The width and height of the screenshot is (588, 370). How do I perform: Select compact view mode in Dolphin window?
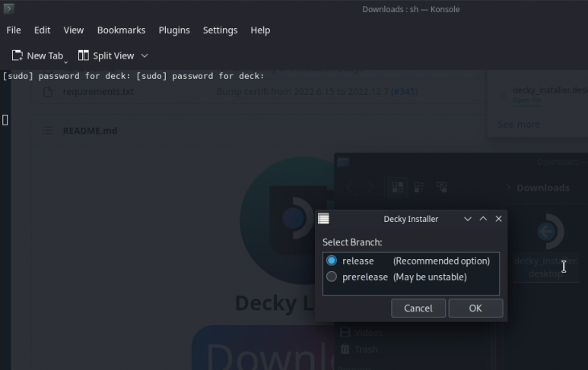point(419,187)
